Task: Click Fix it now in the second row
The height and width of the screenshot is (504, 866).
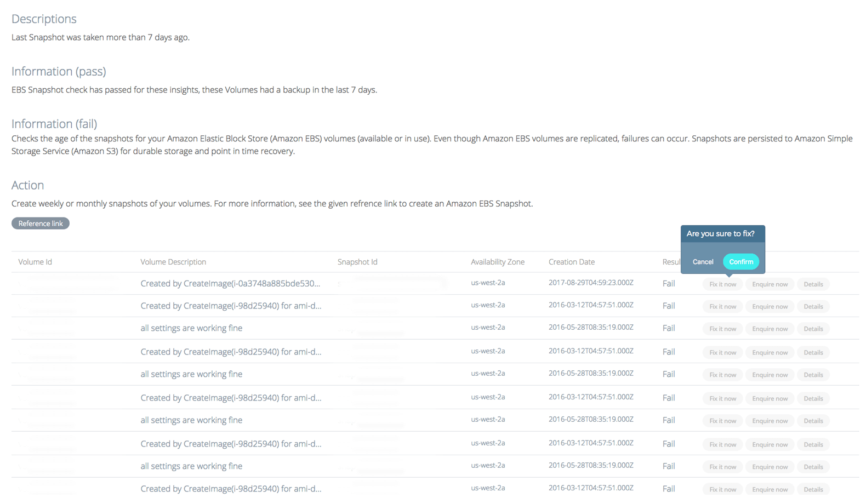Action: [722, 307]
